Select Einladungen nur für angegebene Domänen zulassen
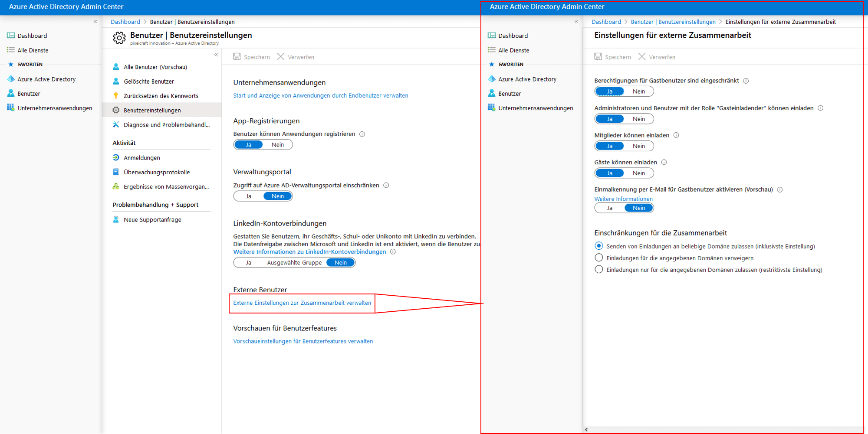Image resolution: width=868 pixels, height=434 pixels. [x=599, y=269]
